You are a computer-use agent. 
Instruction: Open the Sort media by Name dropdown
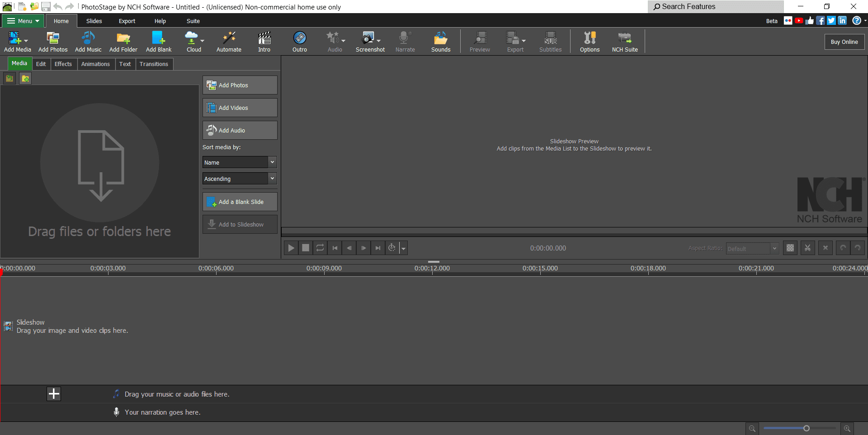pos(239,162)
